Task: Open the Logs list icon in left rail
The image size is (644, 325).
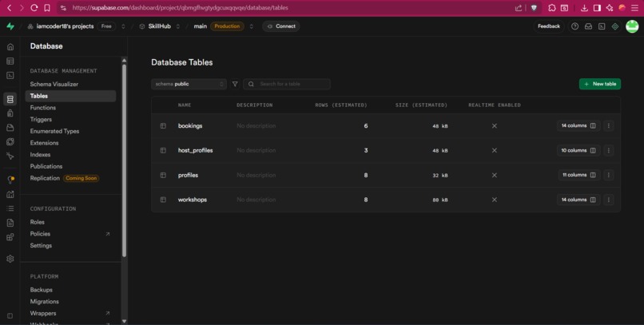Action: point(10,208)
